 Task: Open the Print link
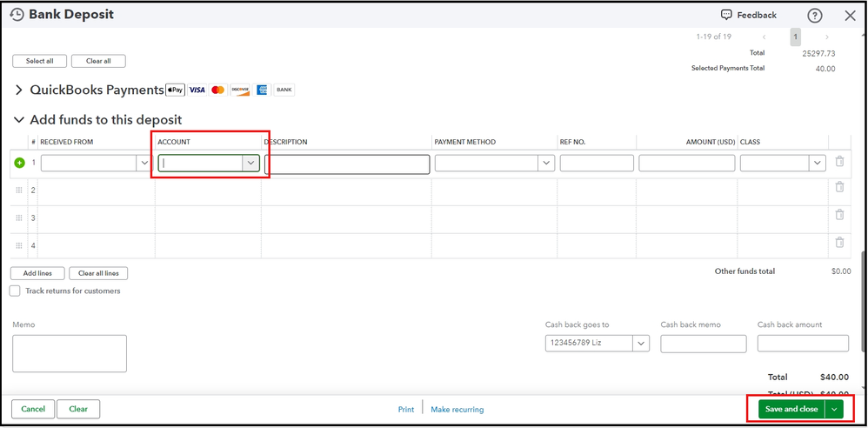coord(406,410)
